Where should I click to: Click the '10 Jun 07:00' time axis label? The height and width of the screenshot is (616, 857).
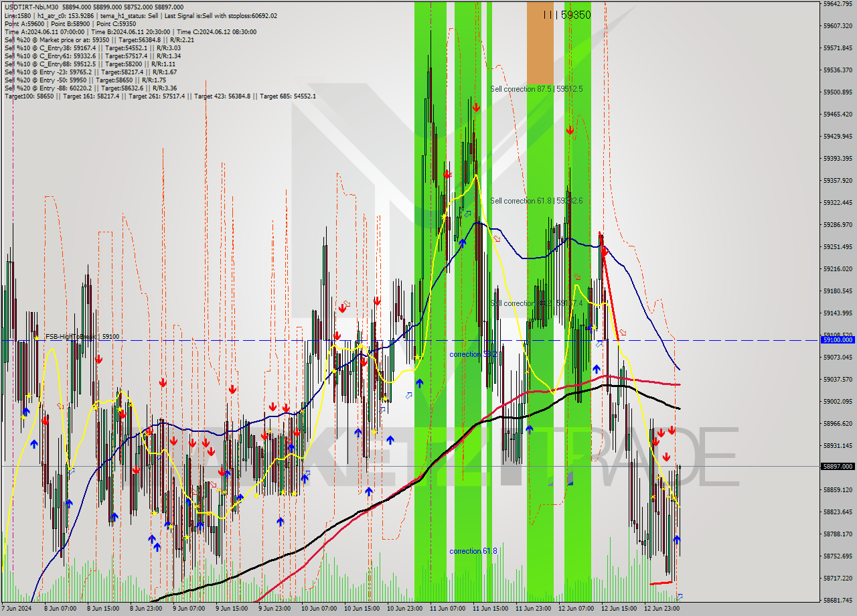(319, 609)
